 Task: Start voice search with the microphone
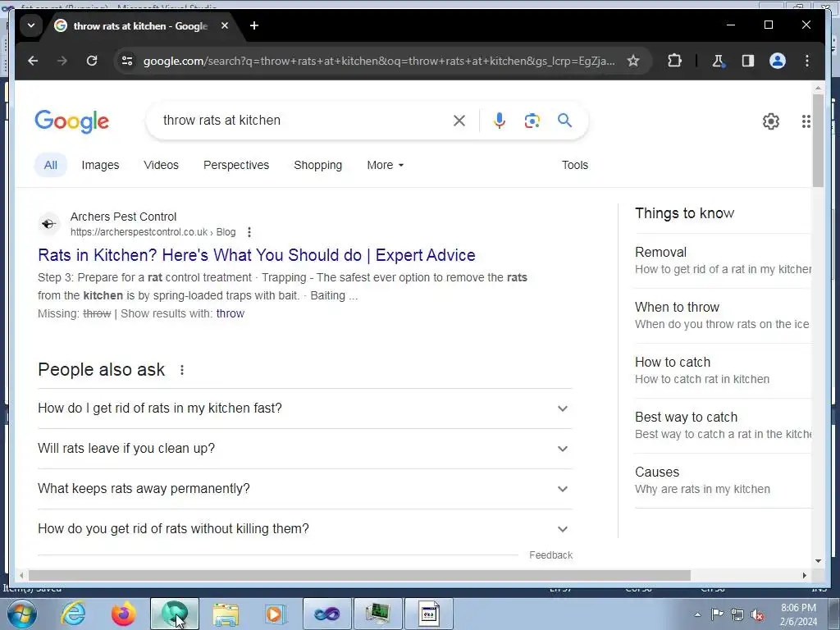(x=500, y=121)
